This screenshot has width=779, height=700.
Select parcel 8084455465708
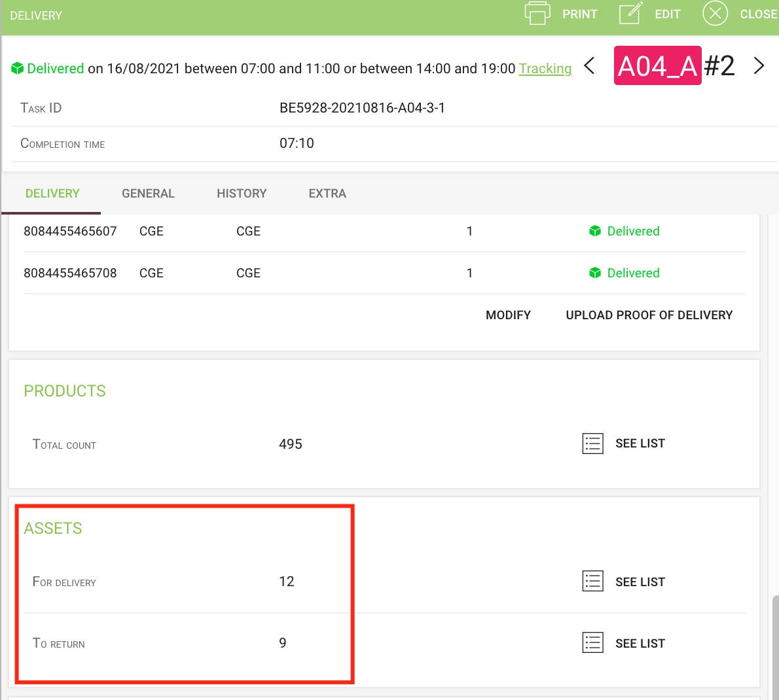click(70, 273)
